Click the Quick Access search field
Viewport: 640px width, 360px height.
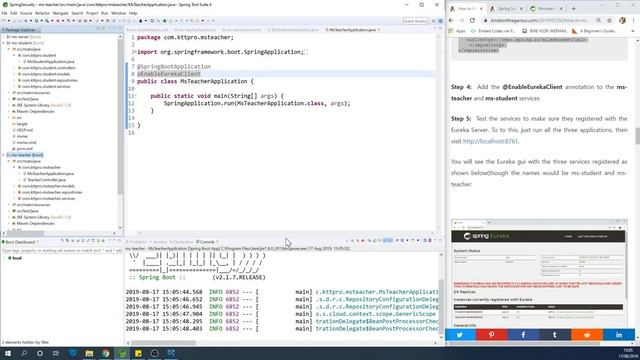pos(415,21)
